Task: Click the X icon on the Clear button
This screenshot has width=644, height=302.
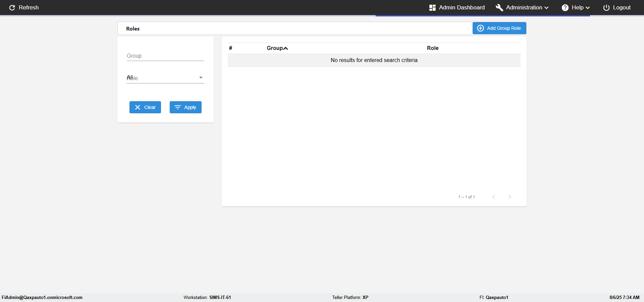Action: coord(138,107)
